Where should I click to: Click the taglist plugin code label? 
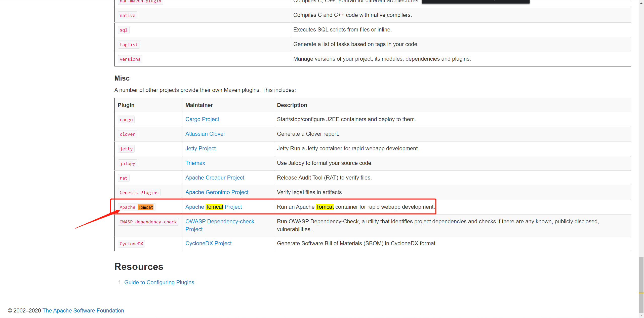point(129,45)
